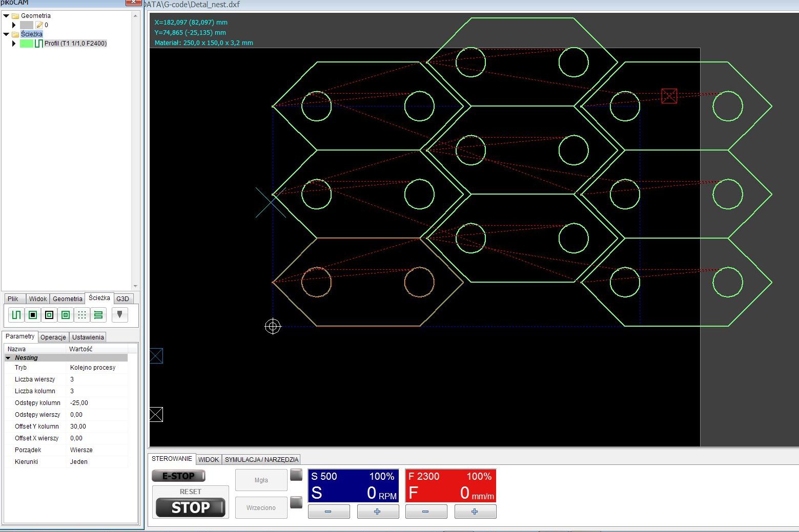
Task: Toggle the indicator box next to Wrzeciono
Action: point(296,502)
